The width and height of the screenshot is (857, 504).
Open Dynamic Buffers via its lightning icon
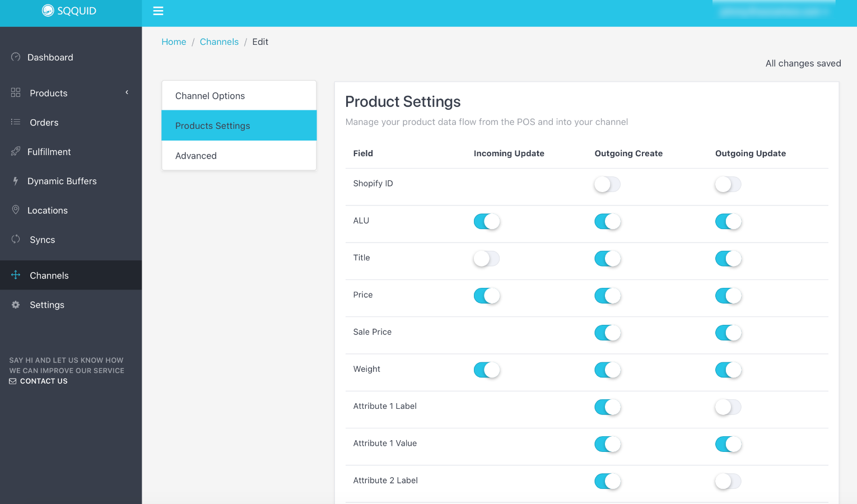16,181
